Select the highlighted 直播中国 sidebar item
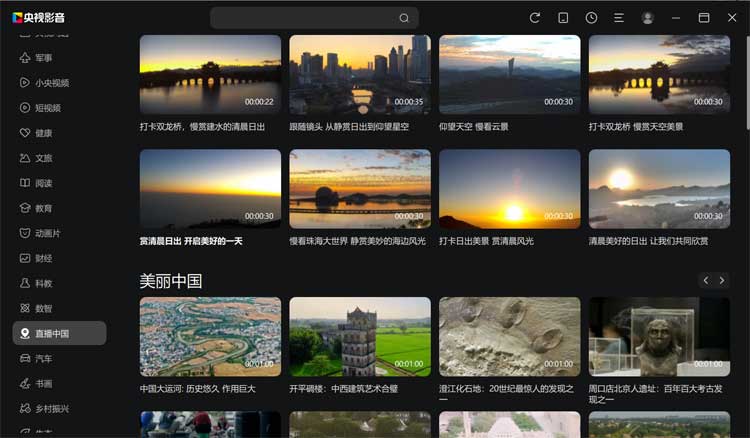Image resolution: width=750 pixels, height=438 pixels. (x=59, y=333)
